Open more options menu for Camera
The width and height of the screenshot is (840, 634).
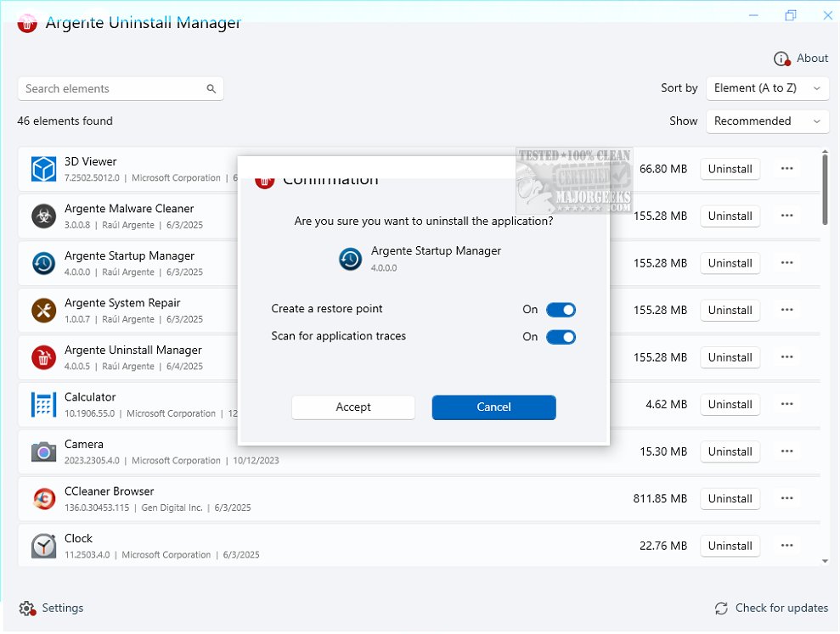(x=786, y=452)
